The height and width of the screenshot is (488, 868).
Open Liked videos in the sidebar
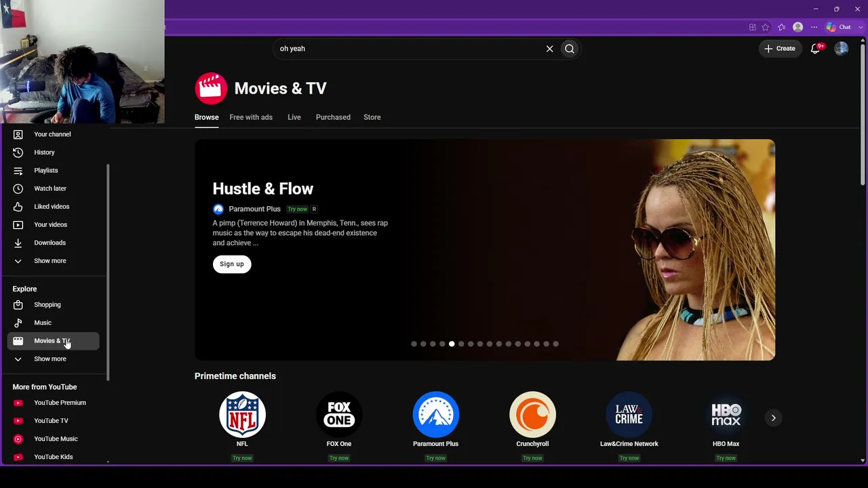pos(53,207)
